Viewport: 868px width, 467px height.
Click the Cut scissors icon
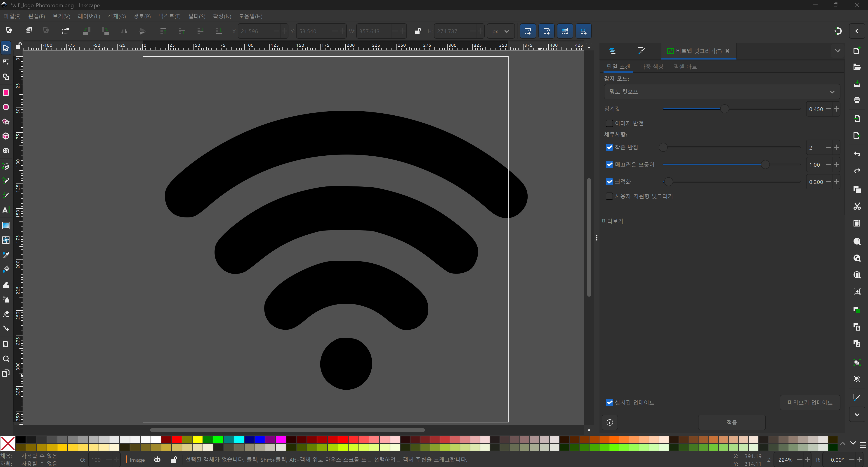pyautogui.click(x=857, y=206)
